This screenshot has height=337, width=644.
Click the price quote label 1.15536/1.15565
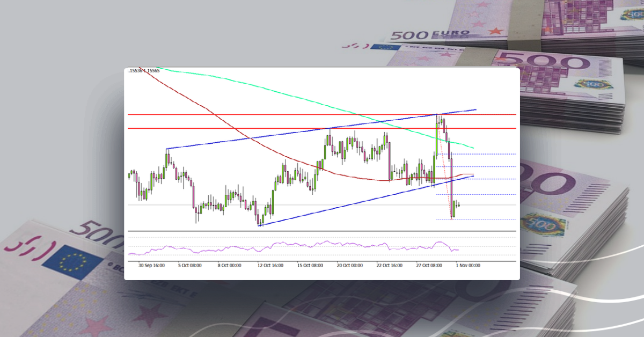[141, 70]
